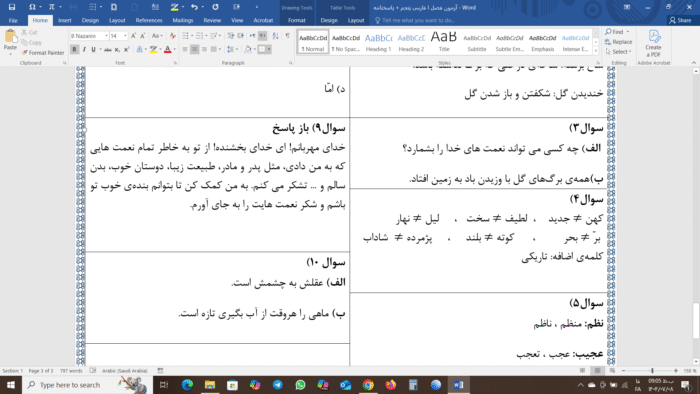
Task: Open Bullets list dropdown arrow
Action: point(192,36)
